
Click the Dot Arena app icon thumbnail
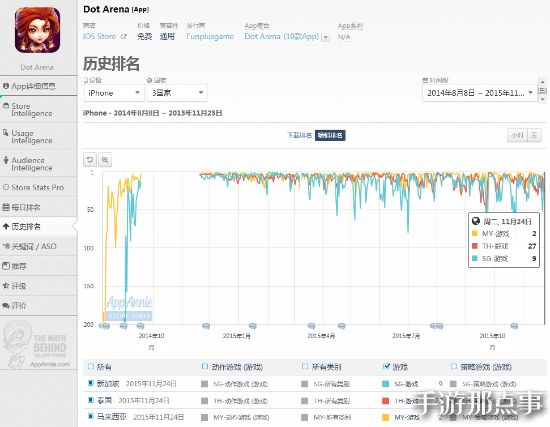click(x=37, y=30)
